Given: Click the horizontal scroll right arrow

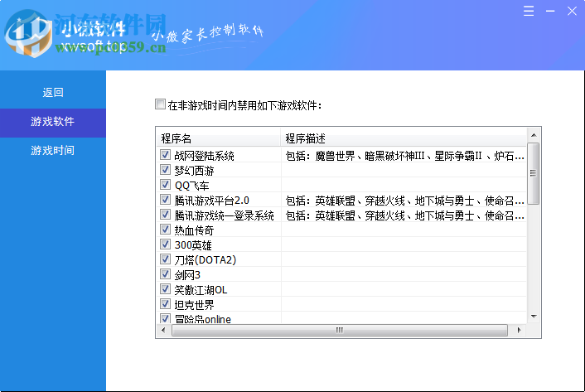Looking at the screenshot, I should [x=519, y=330].
